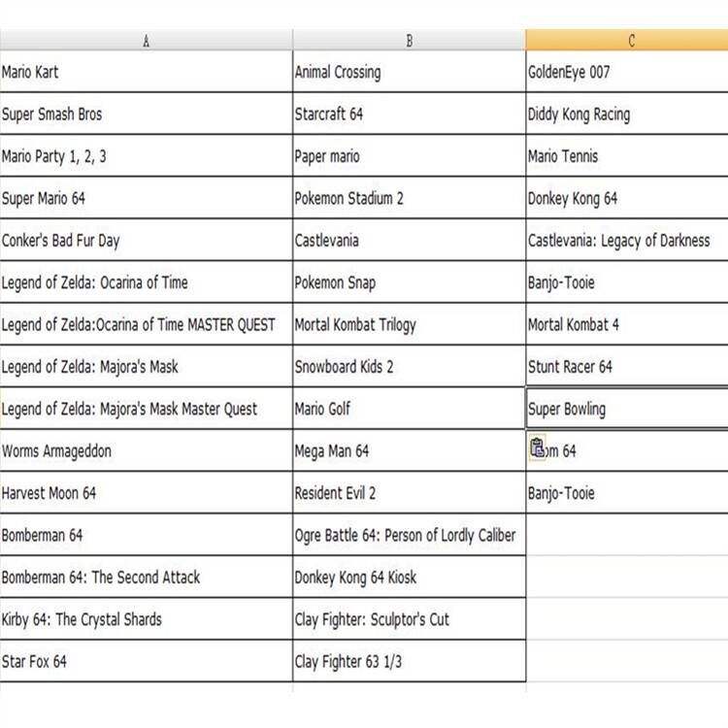Image resolution: width=728 pixels, height=728 pixels.
Task: Click the Animal Crossing cell
Action: tap(409, 72)
